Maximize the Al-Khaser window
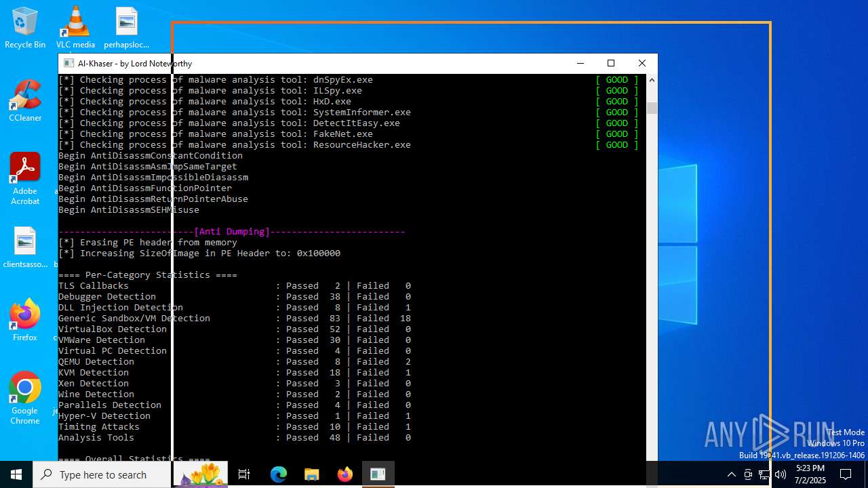Viewport: 868px width, 488px height. 611,63
